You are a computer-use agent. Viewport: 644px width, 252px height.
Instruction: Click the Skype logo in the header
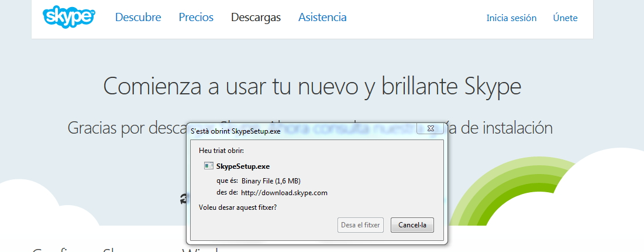(x=68, y=16)
